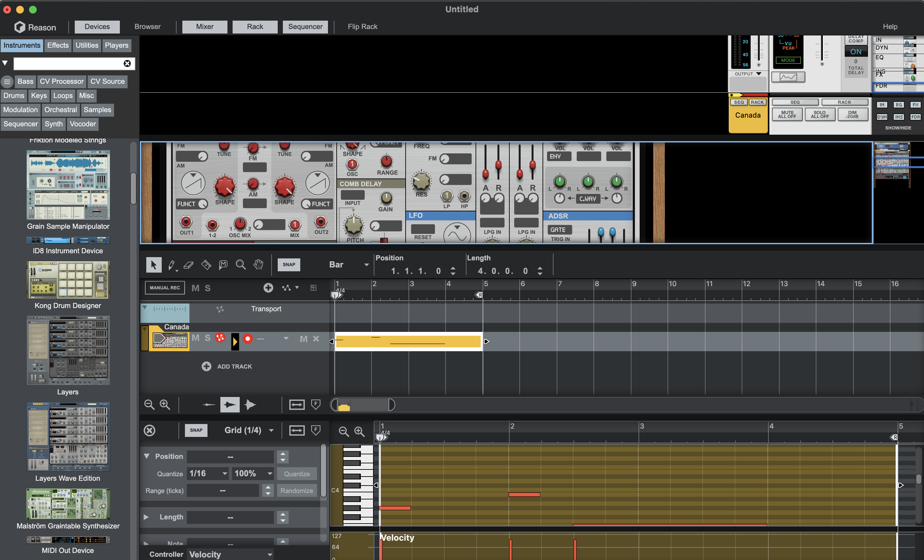Select the Kong Drum Designer thumbnail
This screenshot has width=924, height=560.
(68, 280)
